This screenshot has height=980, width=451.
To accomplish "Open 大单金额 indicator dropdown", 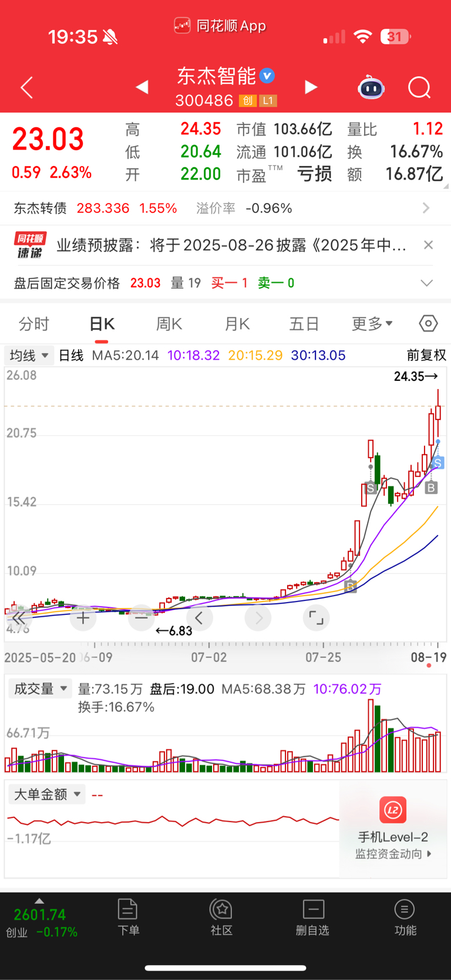I will pyautogui.click(x=47, y=795).
